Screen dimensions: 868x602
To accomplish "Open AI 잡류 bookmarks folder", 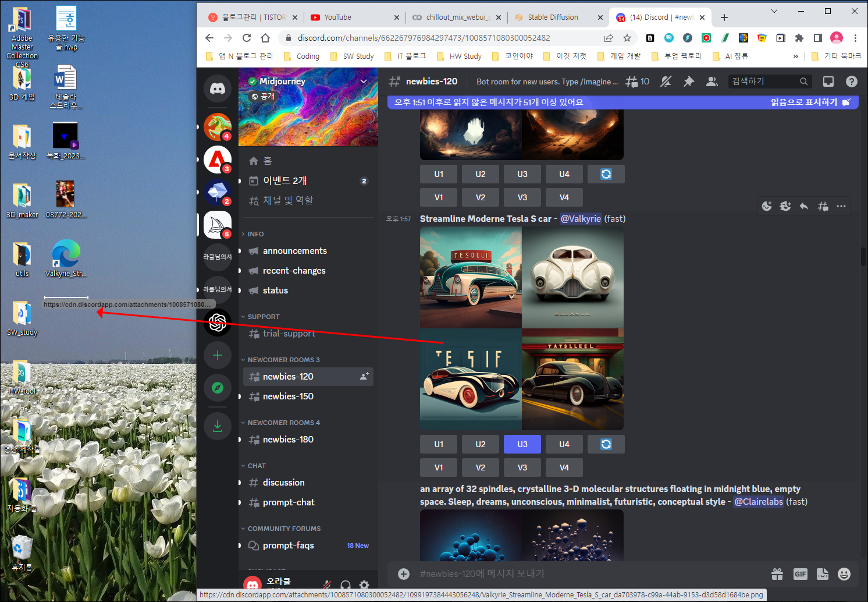I will [731, 56].
